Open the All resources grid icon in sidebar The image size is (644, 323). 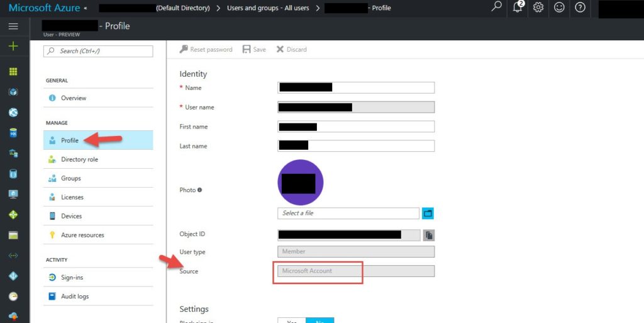(13, 72)
